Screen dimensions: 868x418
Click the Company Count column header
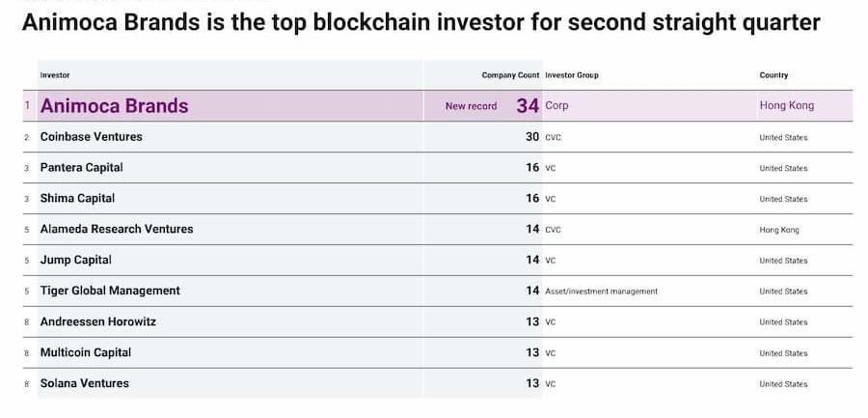tap(510, 75)
